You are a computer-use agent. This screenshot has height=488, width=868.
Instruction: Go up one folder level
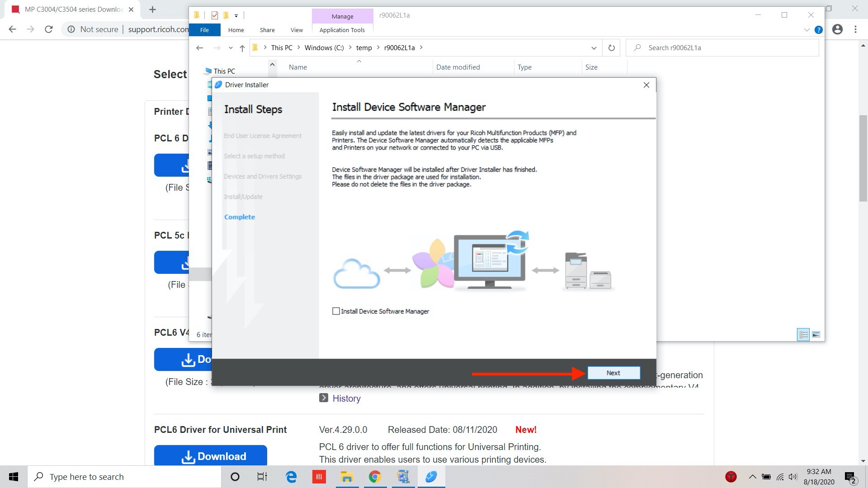click(242, 48)
